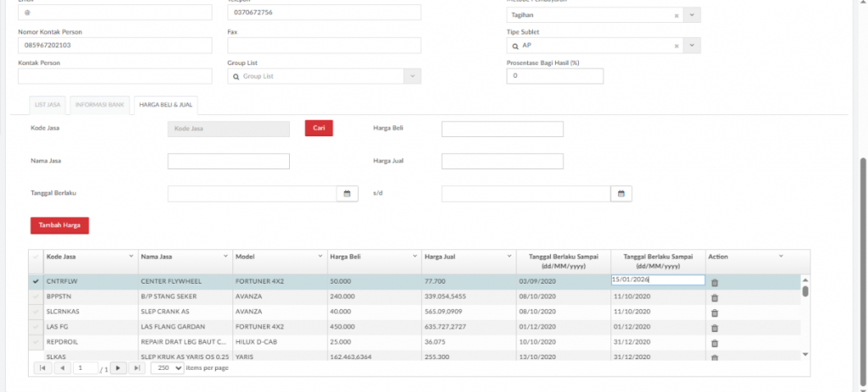
Task: Click trash icon for LAS FG row
Action: pos(714,328)
